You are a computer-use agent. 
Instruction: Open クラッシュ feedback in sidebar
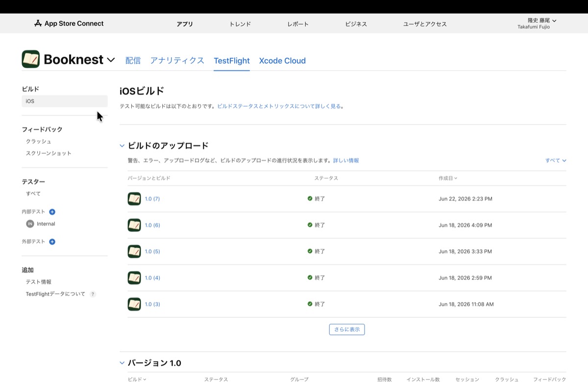(39, 142)
